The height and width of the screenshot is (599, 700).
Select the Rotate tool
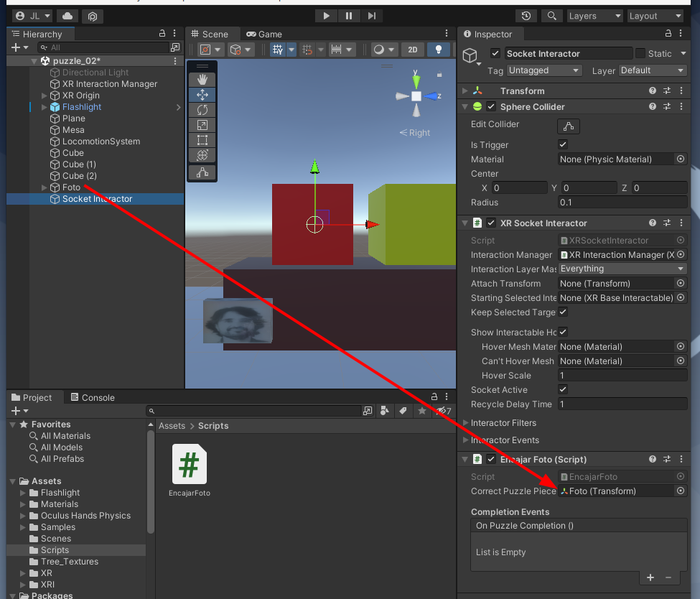(202, 109)
